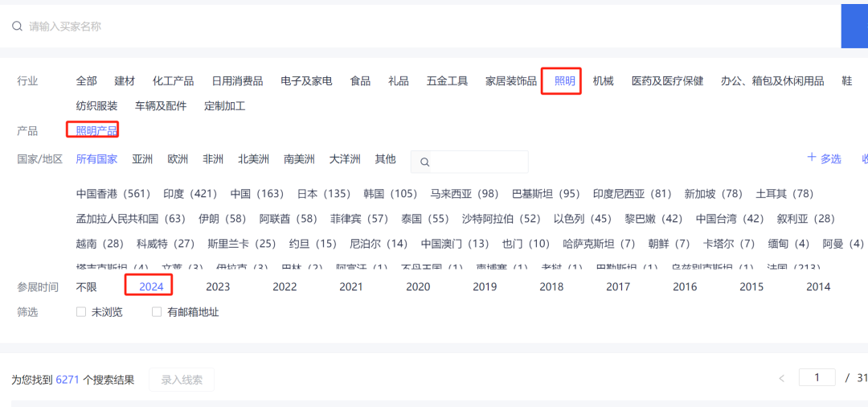Choose 土耳其（78）country
Image resolution: width=868 pixels, height=407 pixels.
point(784,194)
